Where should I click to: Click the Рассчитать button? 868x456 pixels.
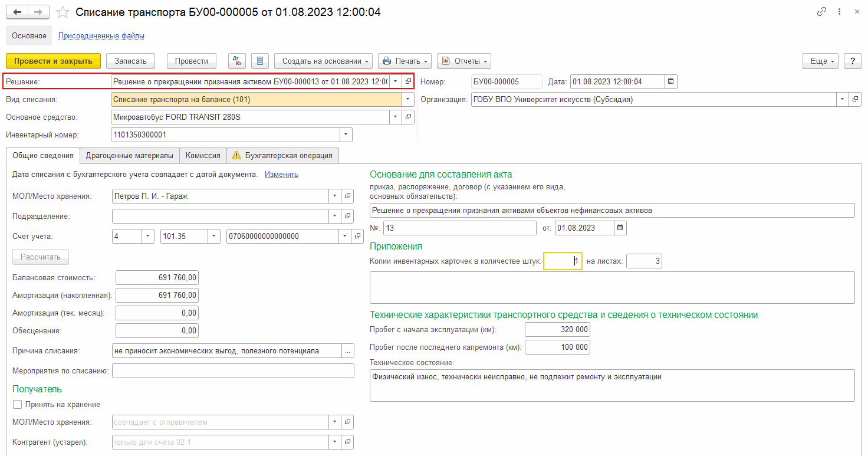click(x=41, y=257)
